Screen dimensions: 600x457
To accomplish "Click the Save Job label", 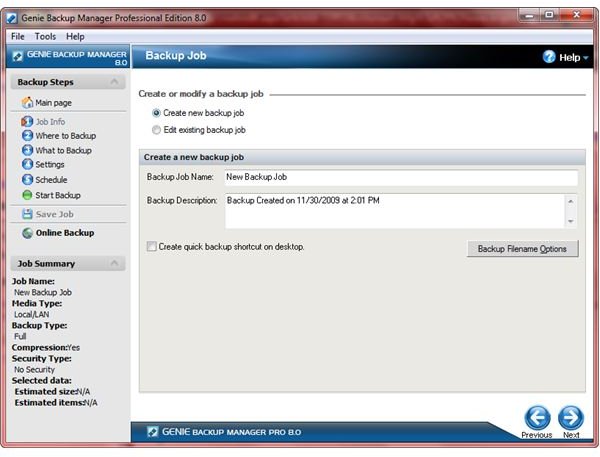I will (54, 214).
